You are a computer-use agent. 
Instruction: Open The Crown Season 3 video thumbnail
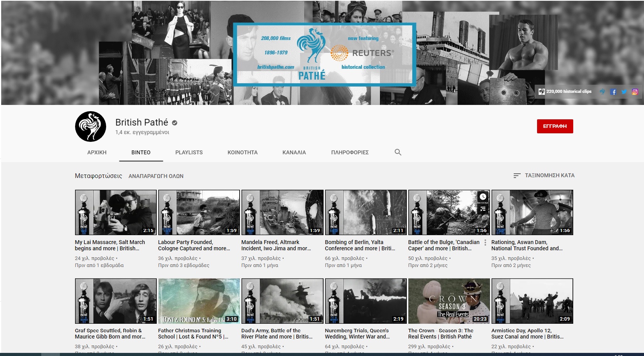point(449,301)
